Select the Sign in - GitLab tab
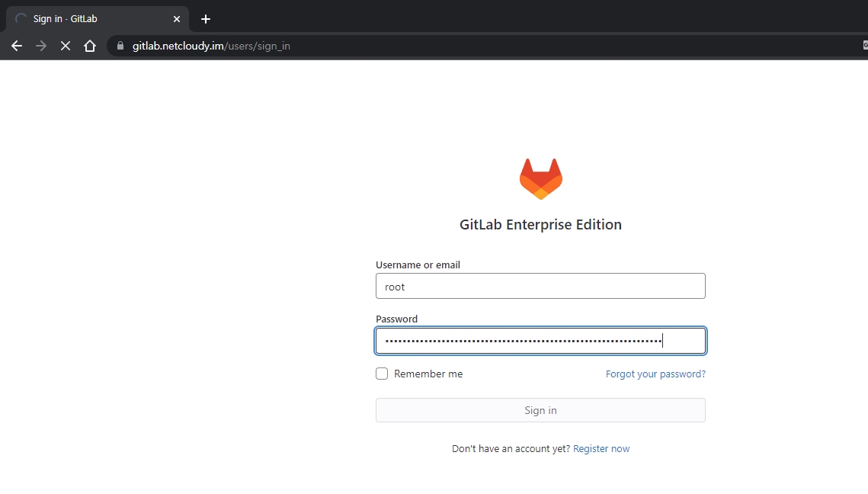 tap(98, 19)
